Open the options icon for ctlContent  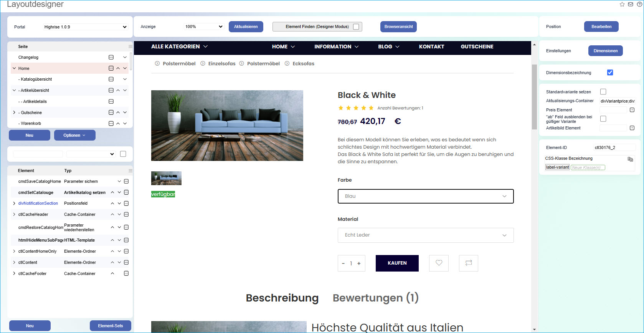coord(126,262)
